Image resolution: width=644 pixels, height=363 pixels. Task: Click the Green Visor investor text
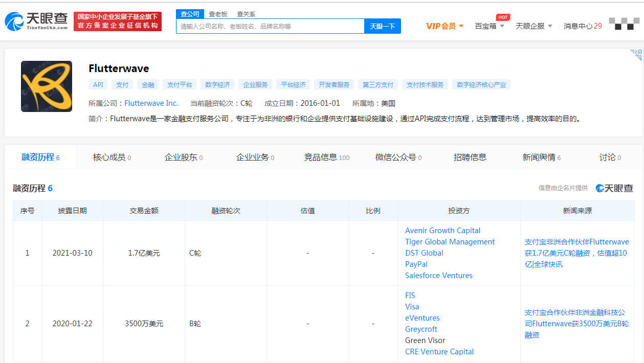click(425, 341)
